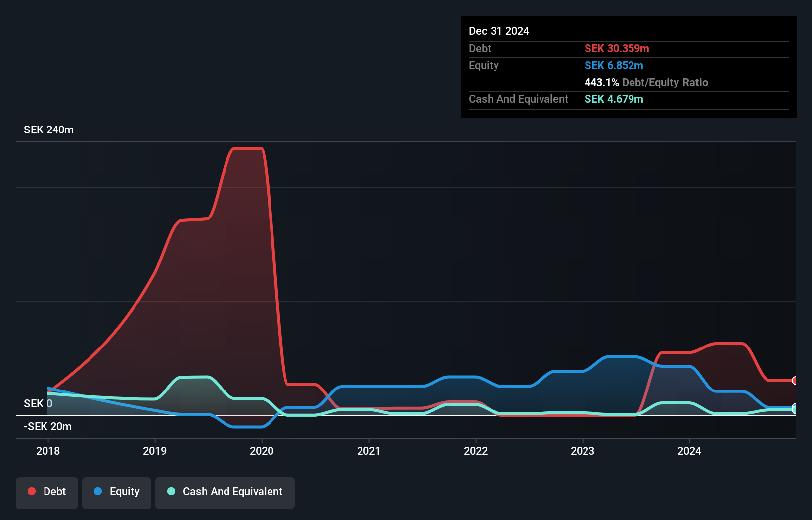Click the 2018 x-axis label
The image size is (812, 520).
click(x=48, y=451)
